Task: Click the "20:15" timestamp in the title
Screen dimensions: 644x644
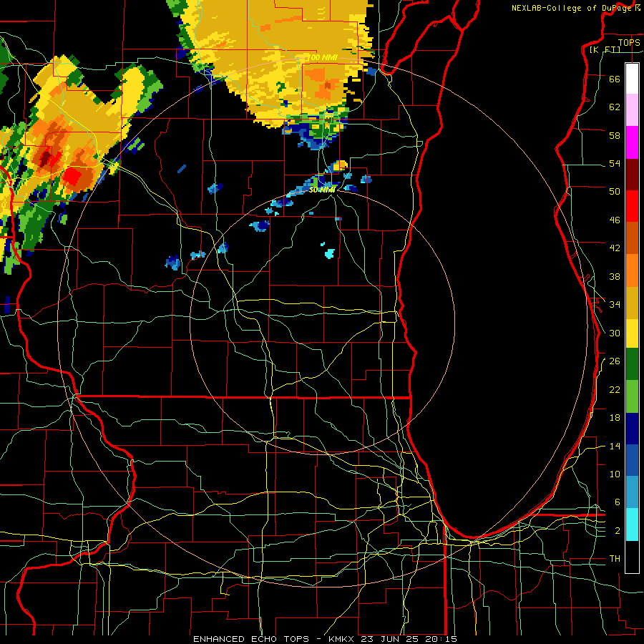Action: (441, 639)
